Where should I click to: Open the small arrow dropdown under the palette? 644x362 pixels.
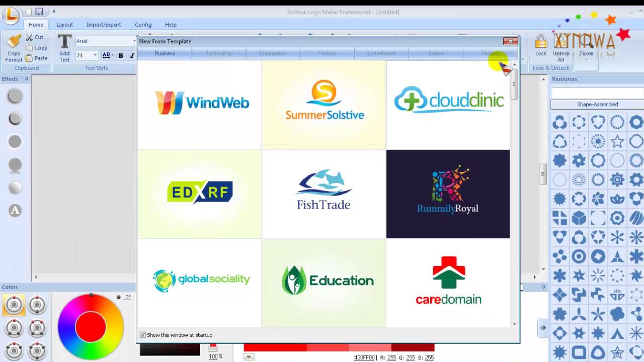[249, 357]
